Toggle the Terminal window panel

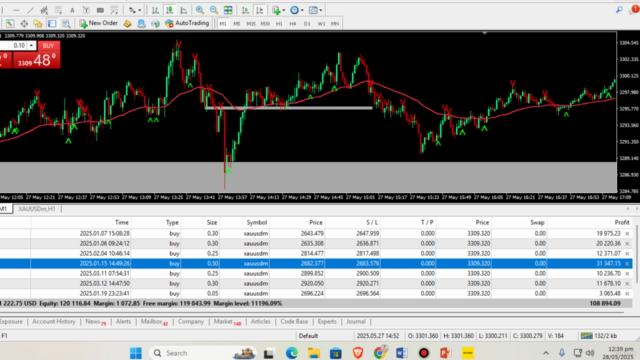point(52,24)
